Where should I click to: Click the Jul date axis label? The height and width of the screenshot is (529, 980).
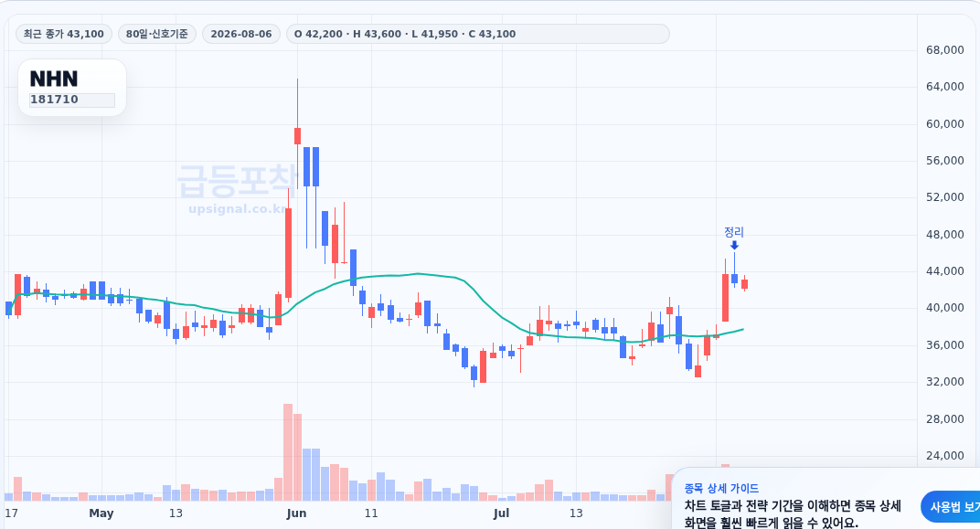point(501,513)
